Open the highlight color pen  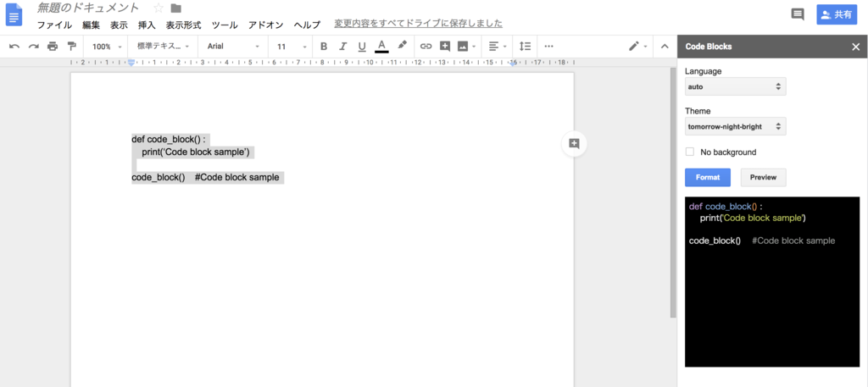[x=403, y=46]
